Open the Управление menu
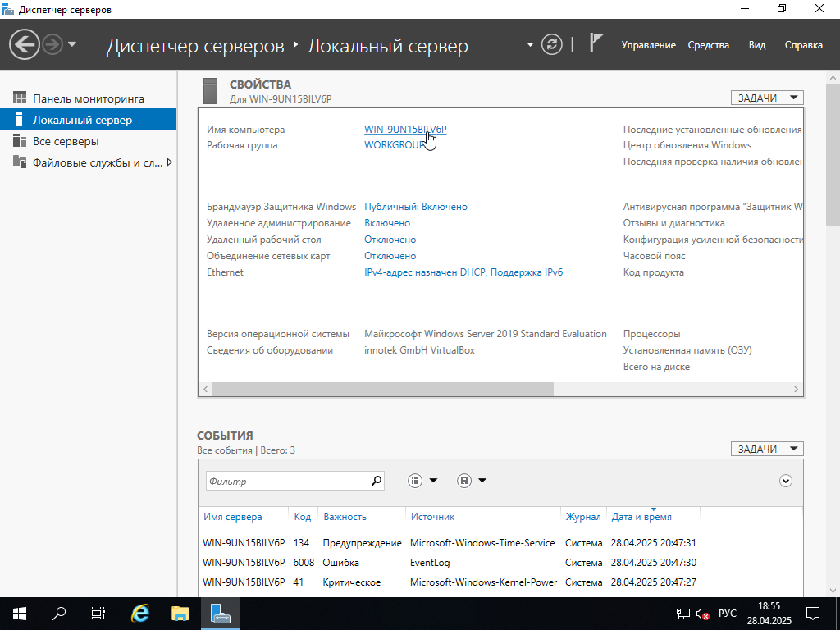Viewport: 840px width, 630px height. pos(648,45)
